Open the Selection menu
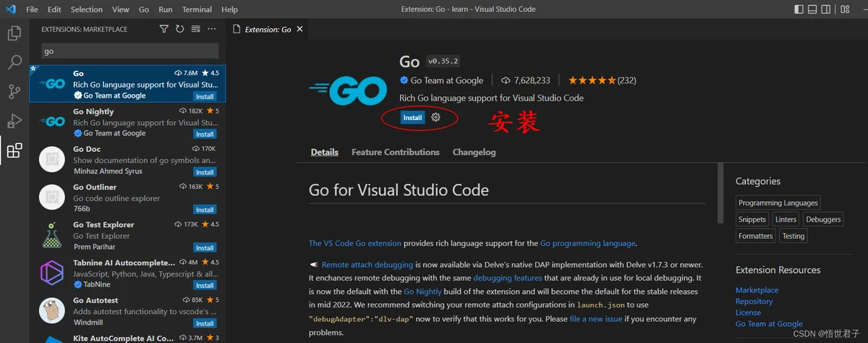The image size is (868, 343). (87, 9)
